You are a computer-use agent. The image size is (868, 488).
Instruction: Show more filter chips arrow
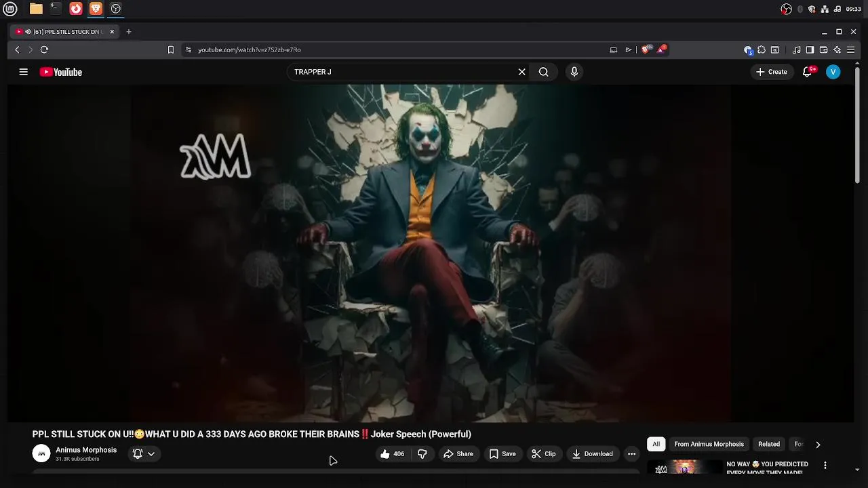click(x=818, y=445)
